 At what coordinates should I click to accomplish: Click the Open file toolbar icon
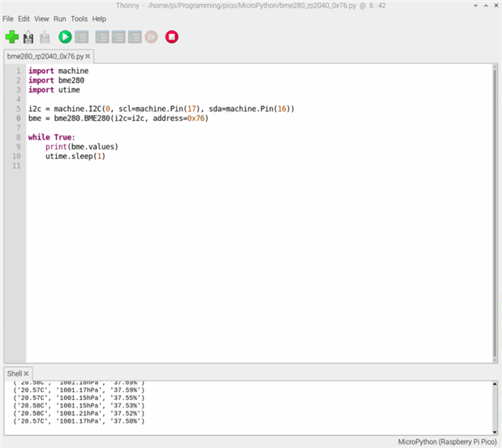point(28,37)
